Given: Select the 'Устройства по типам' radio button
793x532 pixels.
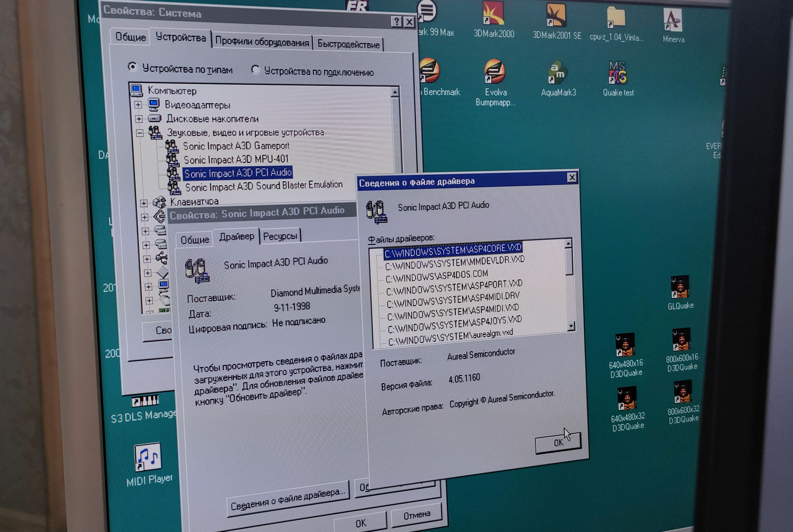Looking at the screenshot, I should click(x=132, y=67).
